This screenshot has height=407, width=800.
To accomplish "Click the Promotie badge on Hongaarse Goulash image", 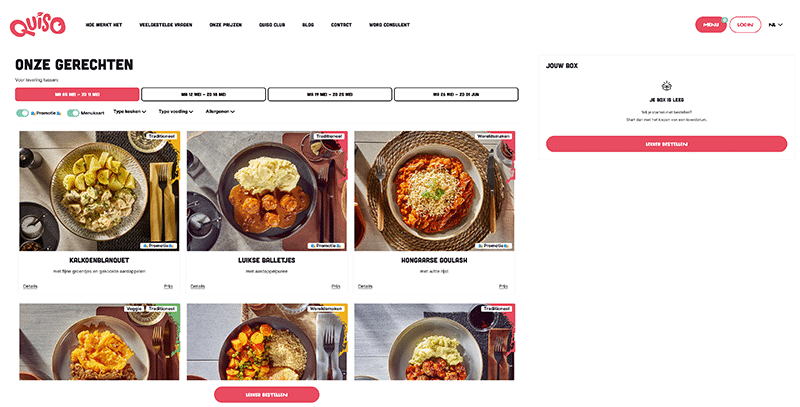I will click(x=493, y=245).
